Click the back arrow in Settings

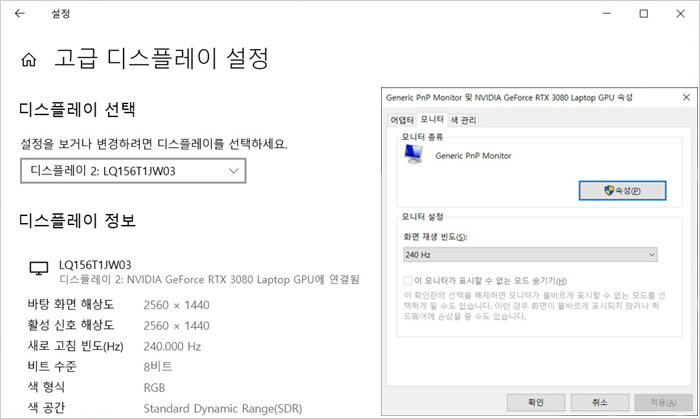pos(19,14)
